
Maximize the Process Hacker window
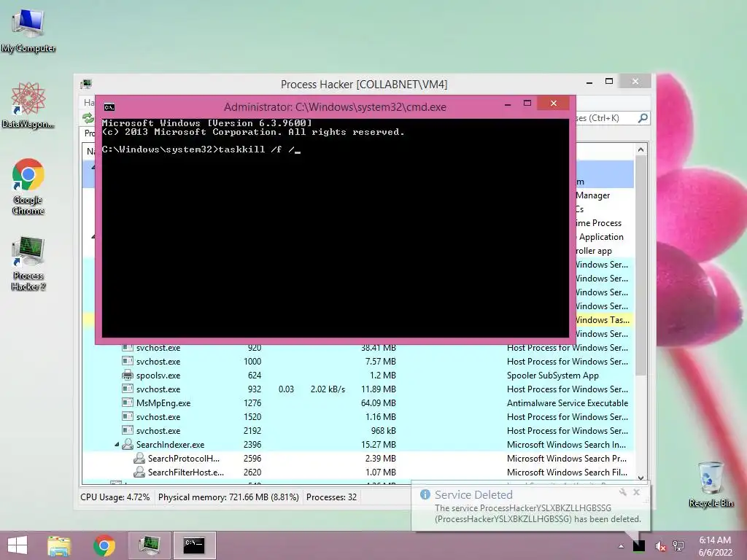(609, 82)
